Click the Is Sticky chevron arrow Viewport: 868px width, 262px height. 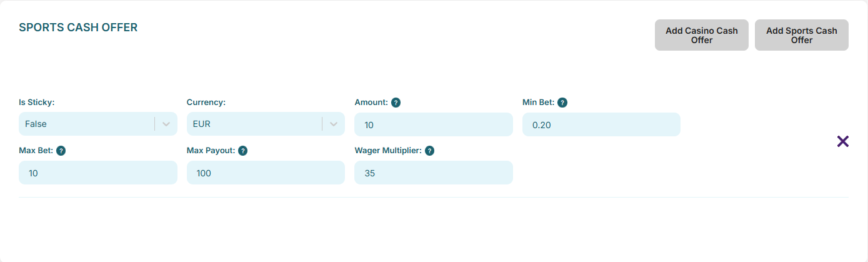point(166,124)
